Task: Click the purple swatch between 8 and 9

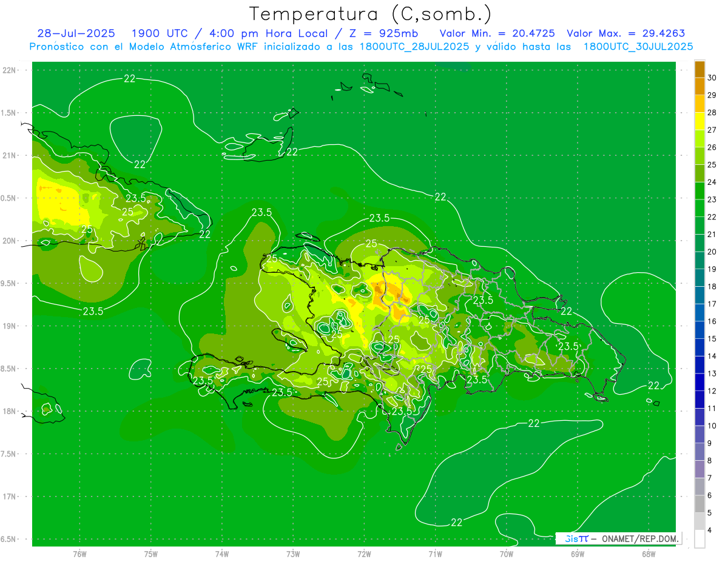Action: click(699, 452)
